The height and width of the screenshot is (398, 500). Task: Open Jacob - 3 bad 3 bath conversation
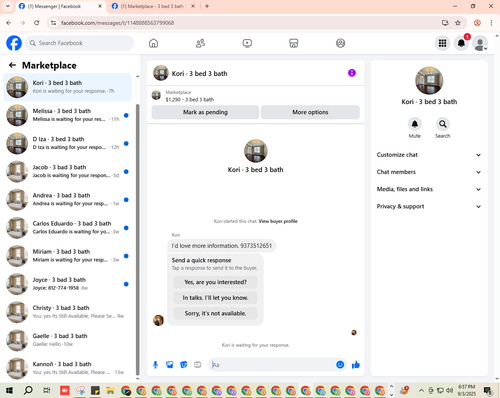[x=67, y=172]
